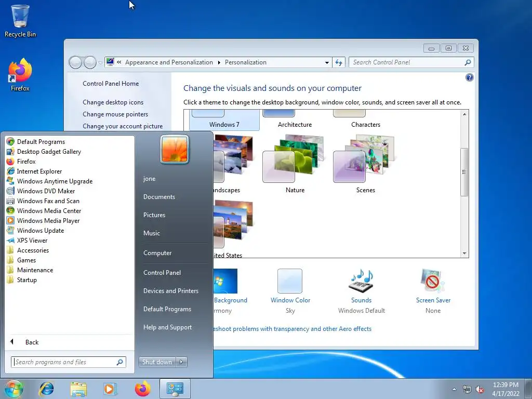Image resolution: width=532 pixels, height=399 pixels.
Task: Select the Architecture theme
Action: [x=295, y=120]
